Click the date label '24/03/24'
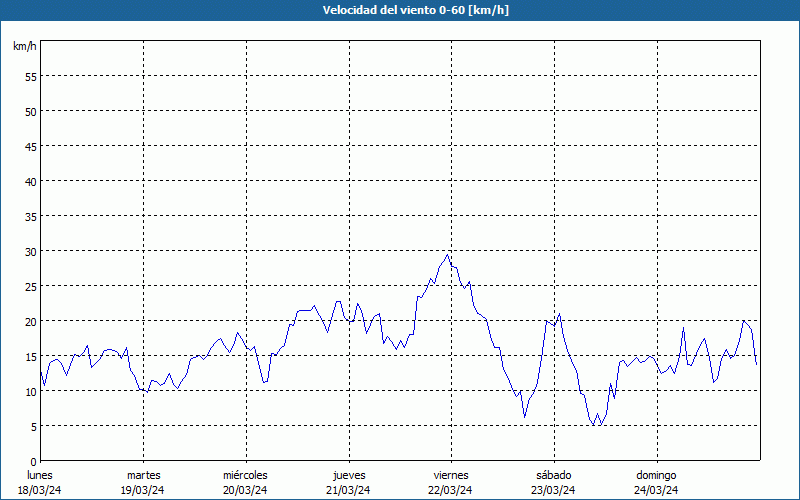The width and height of the screenshot is (800, 500). click(656, 490)
